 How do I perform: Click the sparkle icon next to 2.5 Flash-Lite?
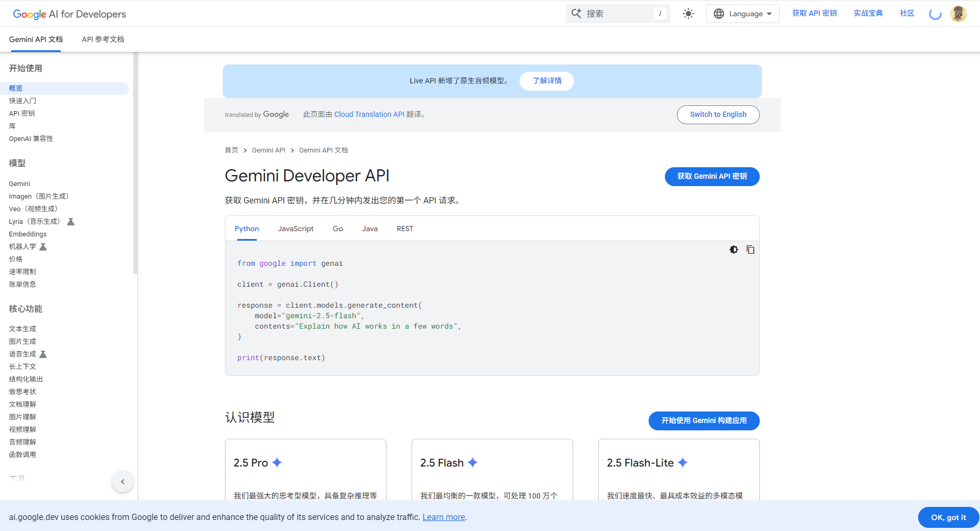tap(682, 462)
